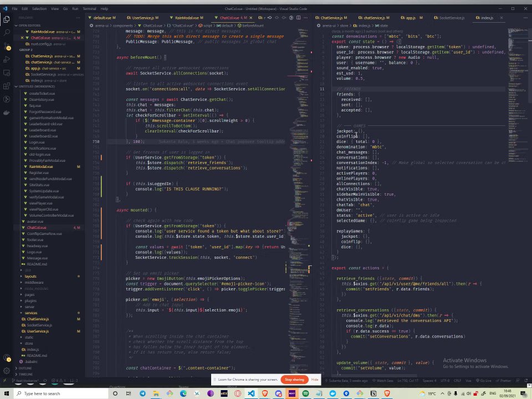Switch to the UserService.js tab
Screen dimensions: 532x399
tap(142, 18)
